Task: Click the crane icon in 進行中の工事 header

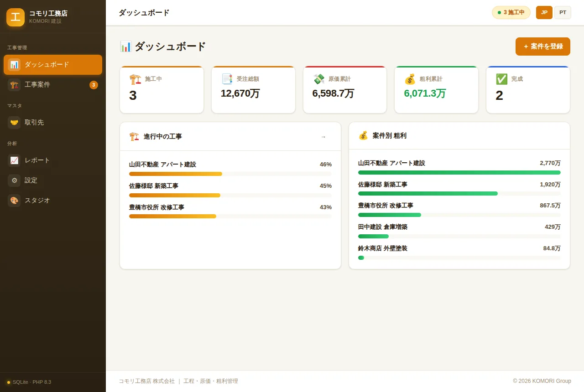Action: 134,136
